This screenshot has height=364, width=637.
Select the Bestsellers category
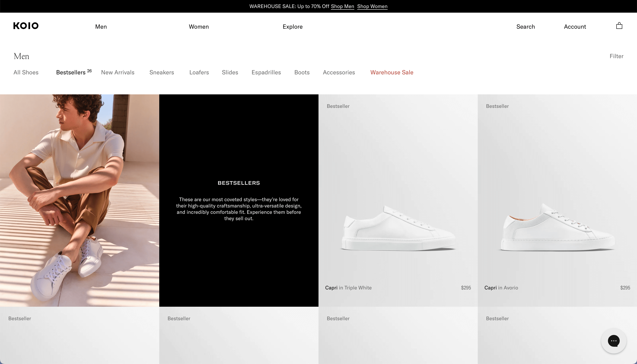(71, 72)
